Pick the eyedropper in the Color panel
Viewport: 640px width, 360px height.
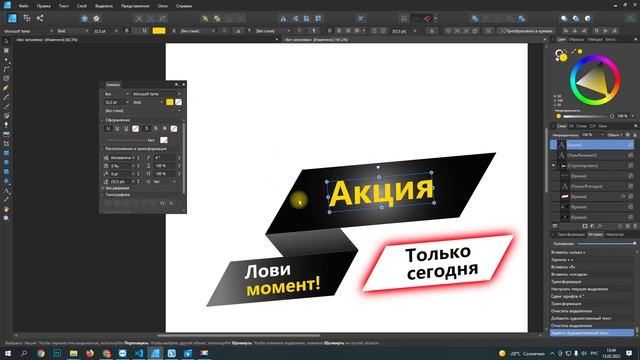click(573, 51)
